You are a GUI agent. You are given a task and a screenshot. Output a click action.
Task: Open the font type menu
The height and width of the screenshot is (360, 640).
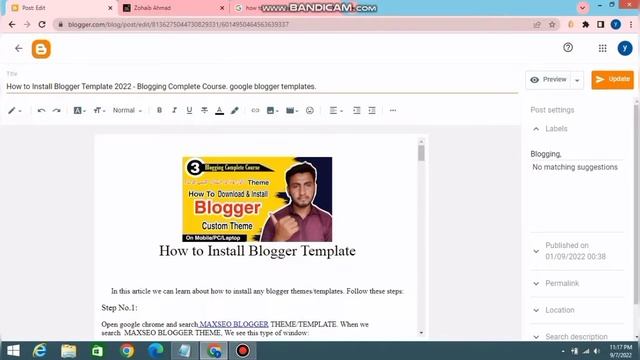point(79,111)
